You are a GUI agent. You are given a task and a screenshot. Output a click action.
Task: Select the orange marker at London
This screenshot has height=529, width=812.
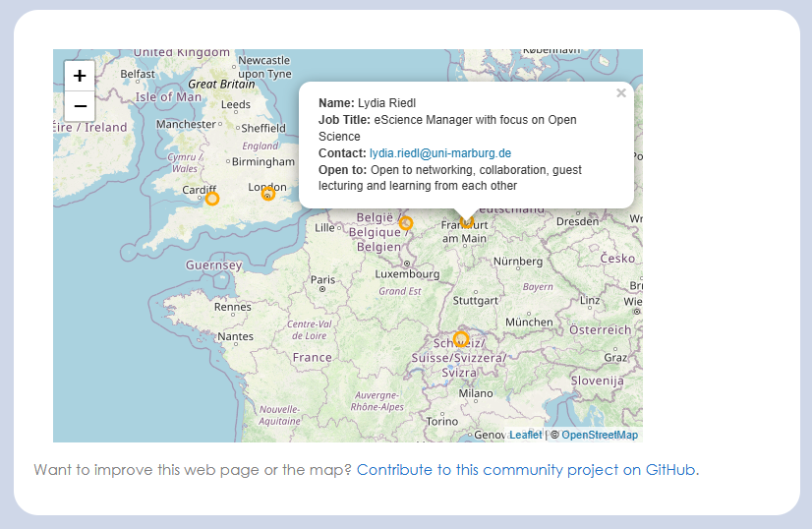[x=267, y=194]
